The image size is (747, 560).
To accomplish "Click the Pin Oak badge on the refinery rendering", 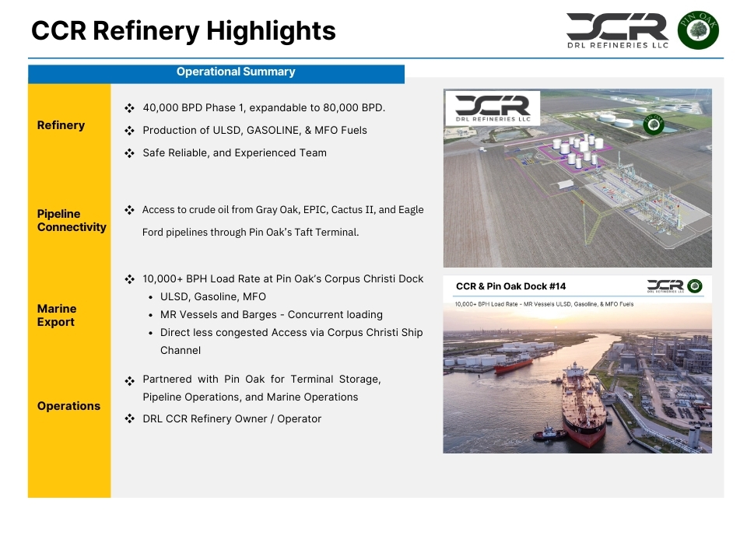I will click(x=653, y=125).
